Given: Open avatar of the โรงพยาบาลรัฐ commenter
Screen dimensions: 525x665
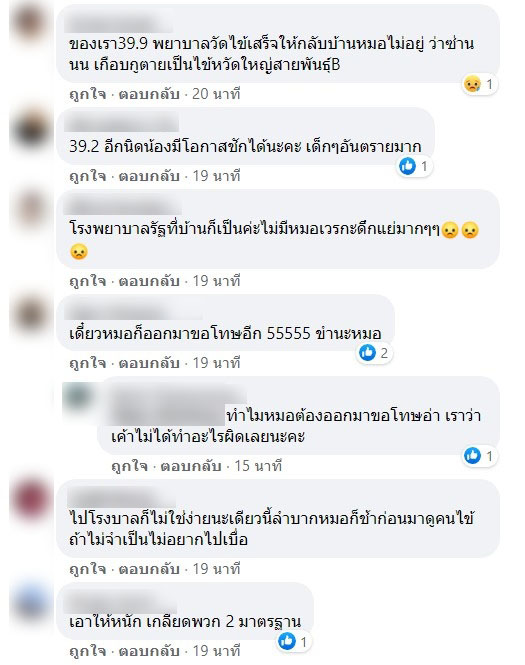Looking at the screenshot, I should (30, 209).
